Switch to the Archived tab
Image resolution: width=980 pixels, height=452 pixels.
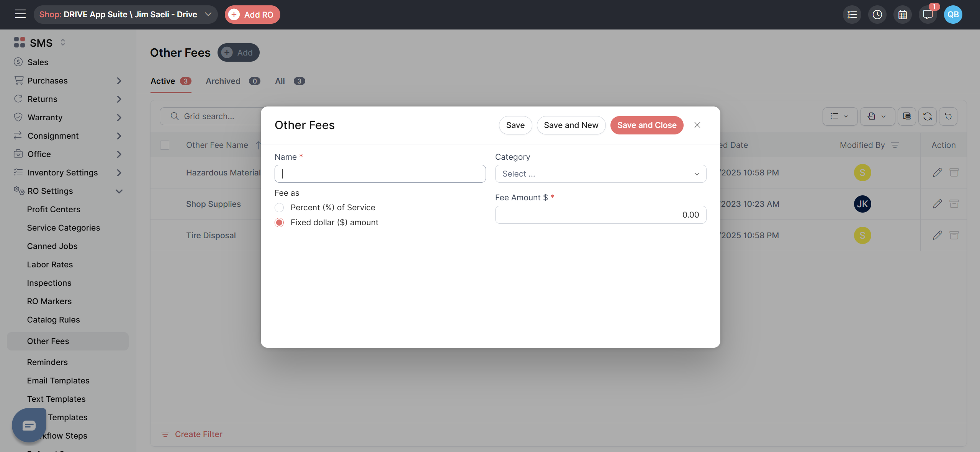[x=223, y=81]
